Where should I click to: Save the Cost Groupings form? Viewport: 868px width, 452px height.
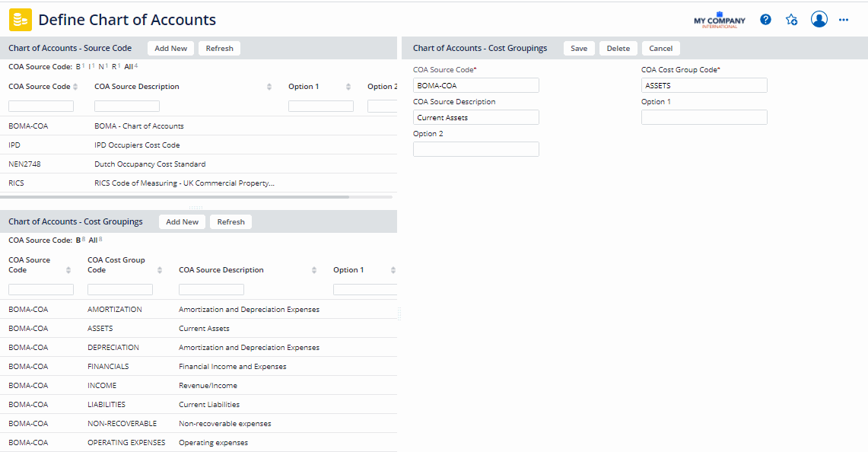click(x=579, y=49)
